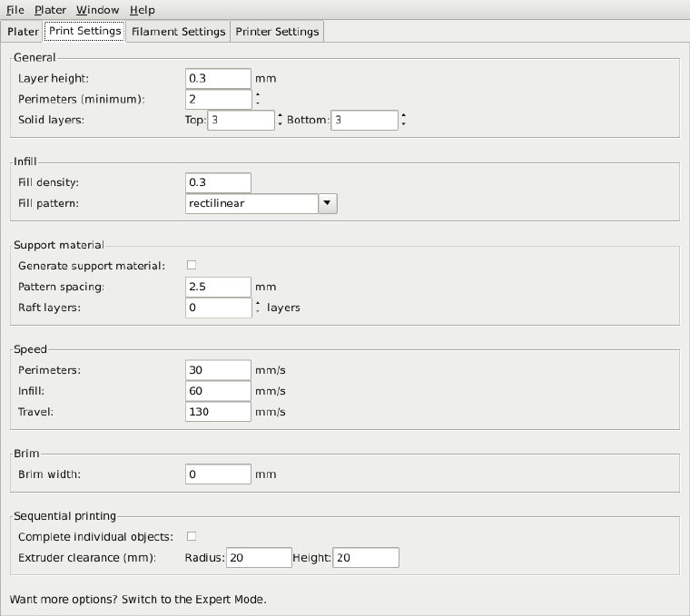Open the Window menu
The height and width of the screenshot is (616, 690).
(x=97, y=10)
